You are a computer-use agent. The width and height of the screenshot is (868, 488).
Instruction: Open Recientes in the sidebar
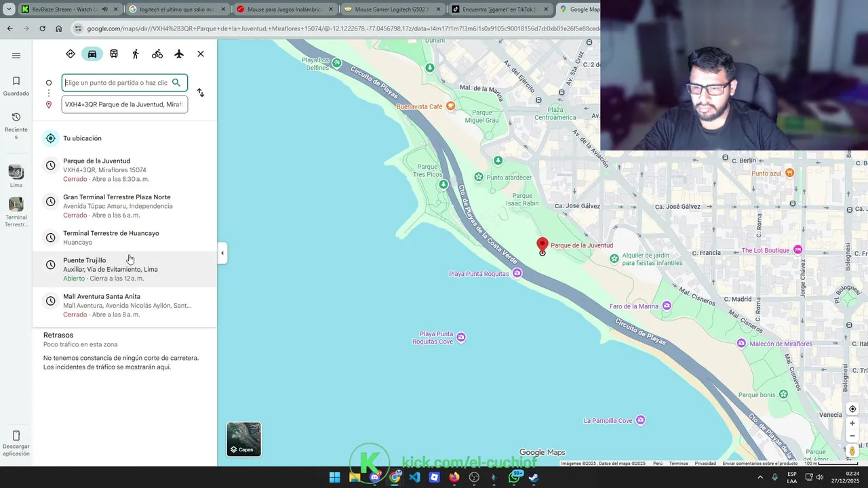coord(16,125)
